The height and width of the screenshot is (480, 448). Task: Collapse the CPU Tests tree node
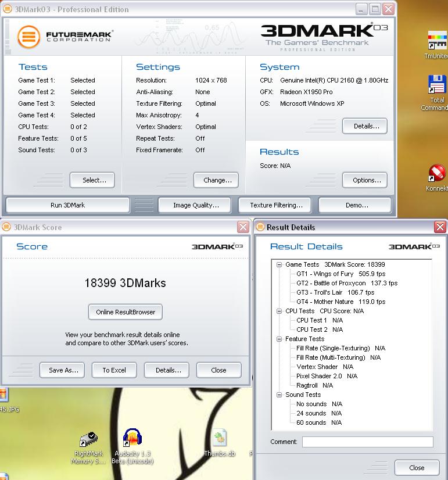pyautogui.click(x=279, y=311)
